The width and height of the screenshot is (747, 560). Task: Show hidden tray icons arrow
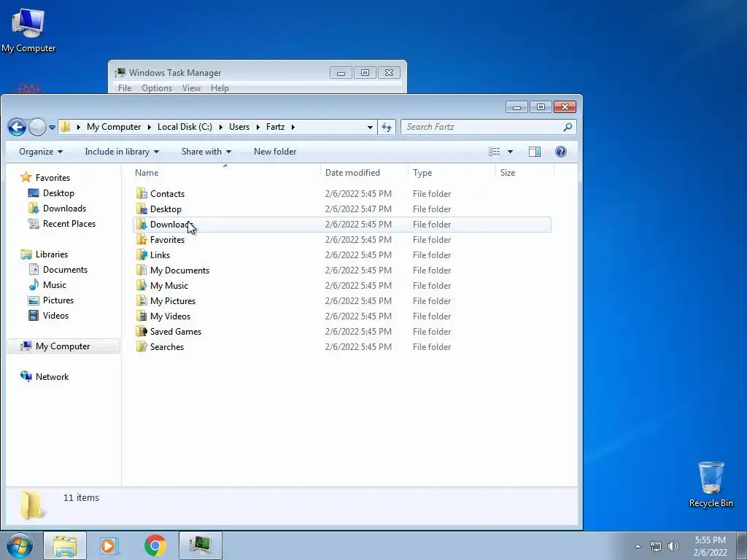[x=638, y=546]
